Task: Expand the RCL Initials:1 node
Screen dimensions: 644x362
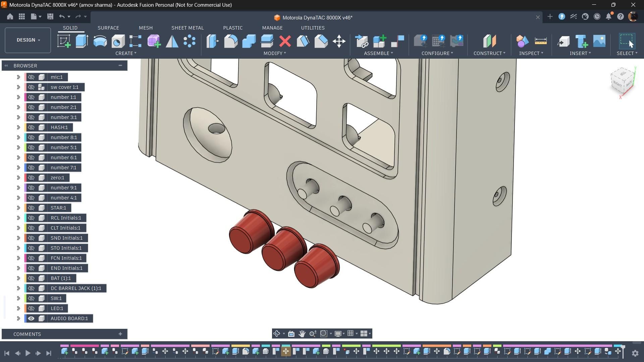Action: (18, 218)
